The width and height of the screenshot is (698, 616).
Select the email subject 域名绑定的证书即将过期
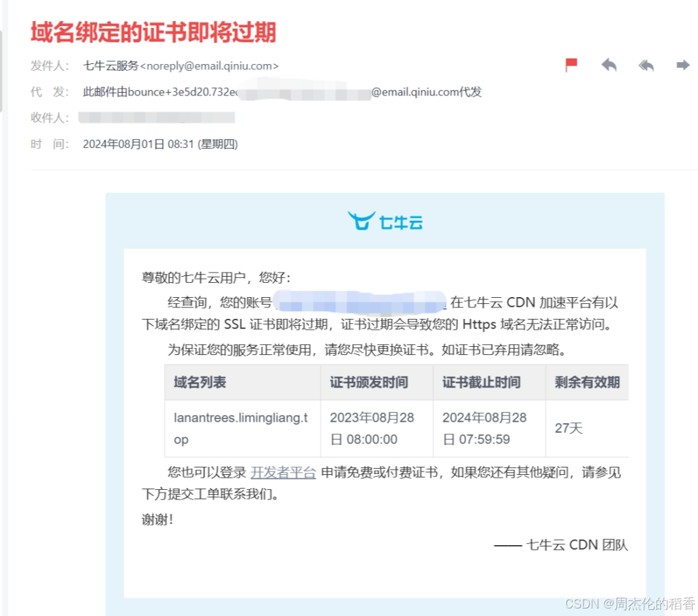tap(153, 32)
